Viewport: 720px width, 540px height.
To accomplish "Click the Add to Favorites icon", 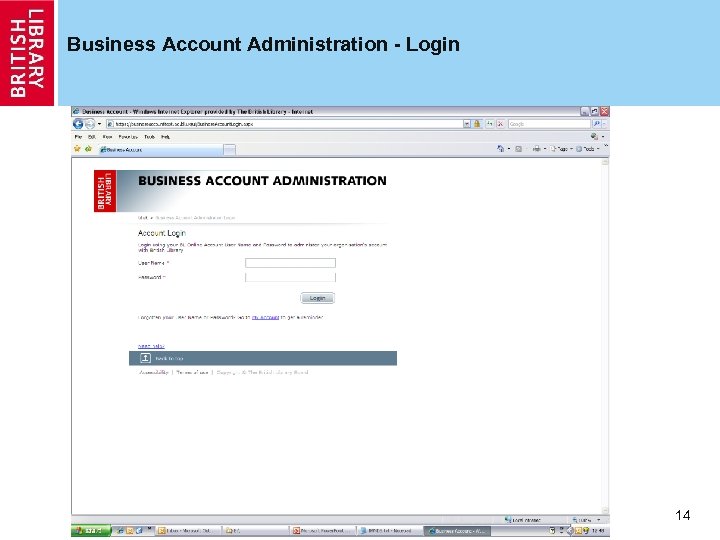I will coord(88,149).
